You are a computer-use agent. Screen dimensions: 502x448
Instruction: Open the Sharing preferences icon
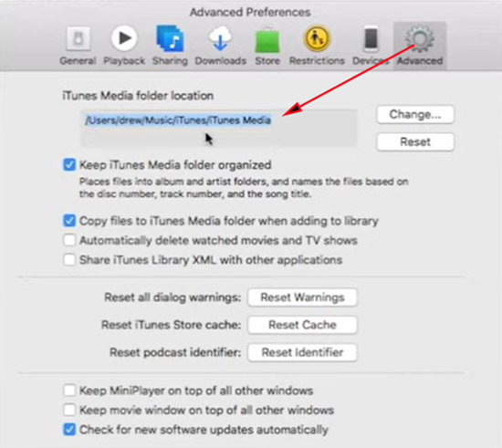[x=170, y=38]
